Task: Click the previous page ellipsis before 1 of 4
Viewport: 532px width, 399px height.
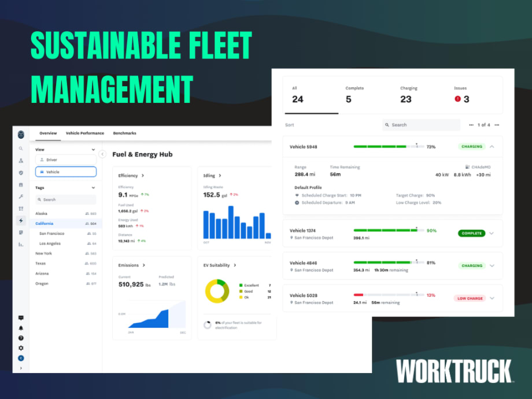Action: (x=471, y=125)
